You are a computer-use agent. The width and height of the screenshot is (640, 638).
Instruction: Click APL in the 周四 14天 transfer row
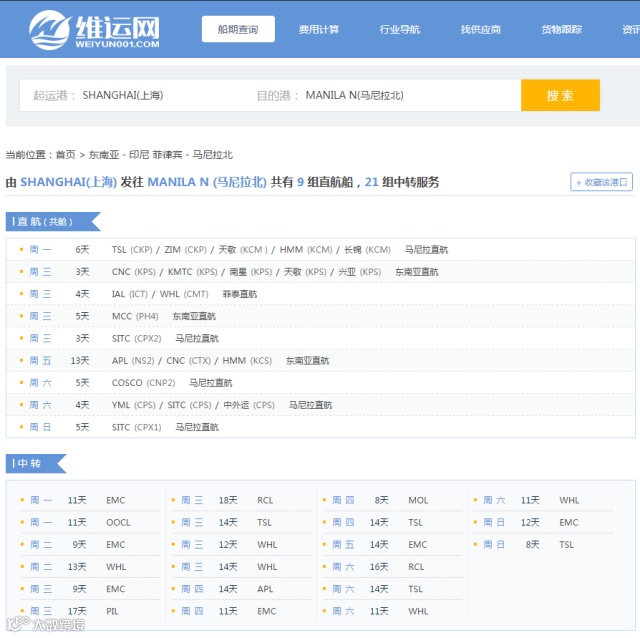[x=265, y=589]
